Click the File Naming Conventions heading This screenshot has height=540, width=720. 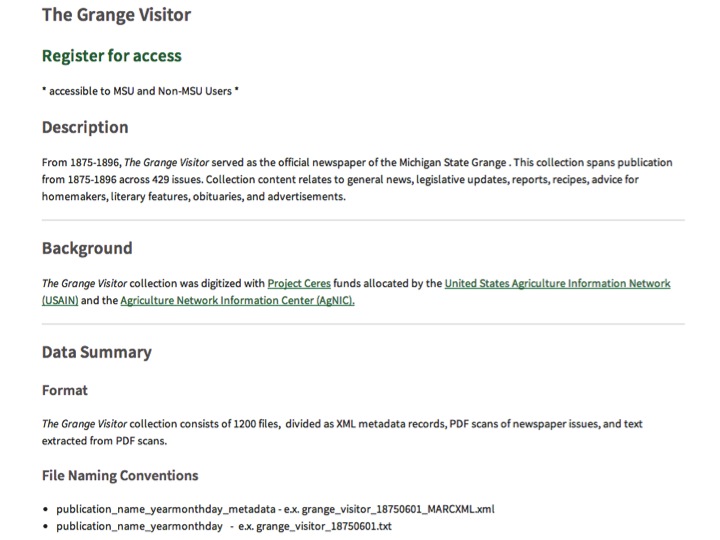[x=120, y=475]
